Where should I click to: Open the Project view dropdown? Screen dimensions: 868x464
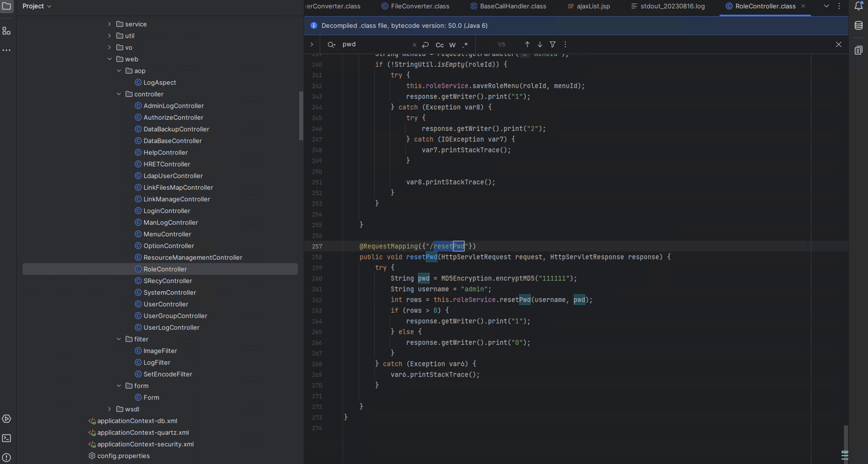tap(37, 6)
